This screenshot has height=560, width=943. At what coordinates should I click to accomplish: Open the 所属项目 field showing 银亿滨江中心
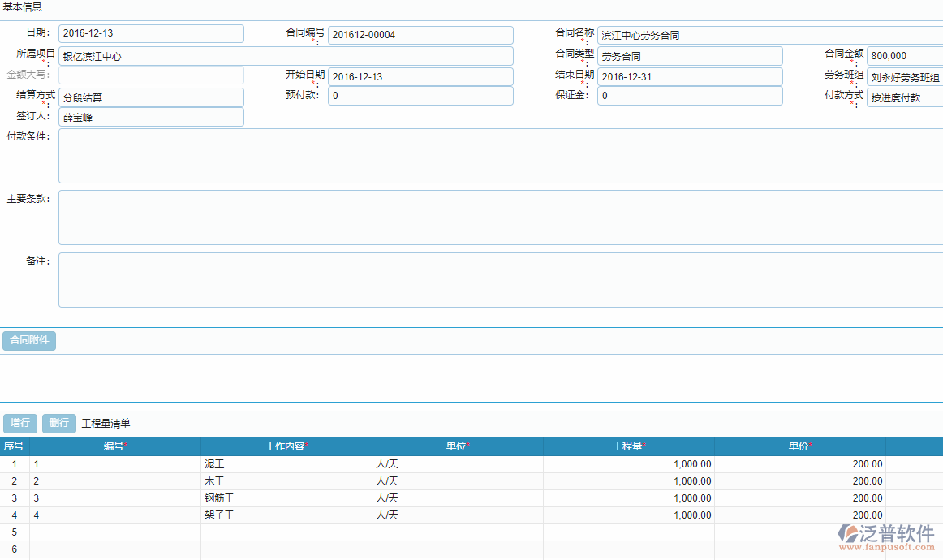click(286, 55)
